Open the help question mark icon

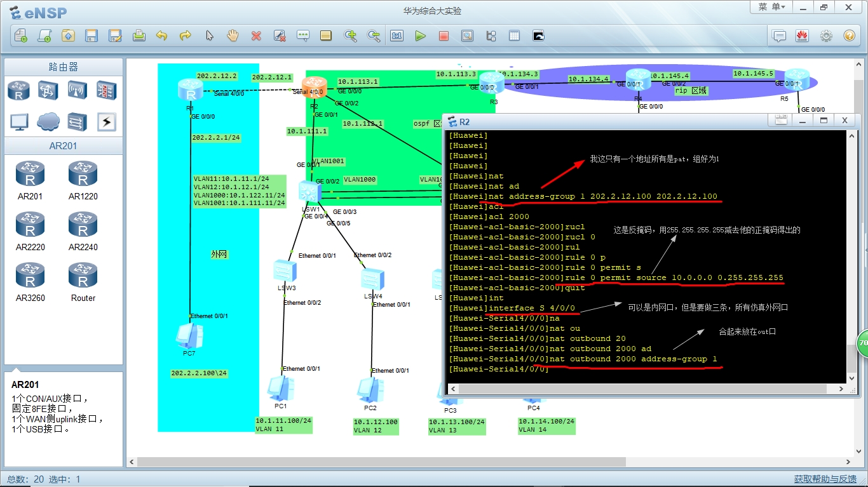[850, 36]
